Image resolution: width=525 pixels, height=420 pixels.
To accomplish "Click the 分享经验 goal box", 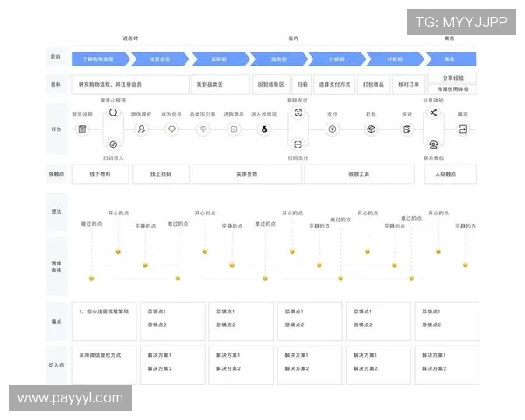I will coord(452,78).
